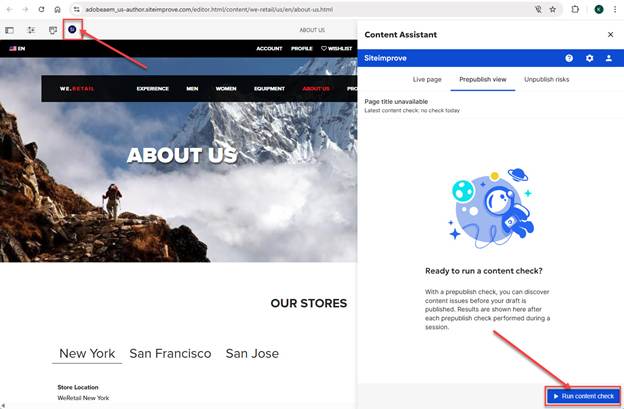Close the Content Assistant panel
This screenshot has height=409, width=624.
pos(610,35)
